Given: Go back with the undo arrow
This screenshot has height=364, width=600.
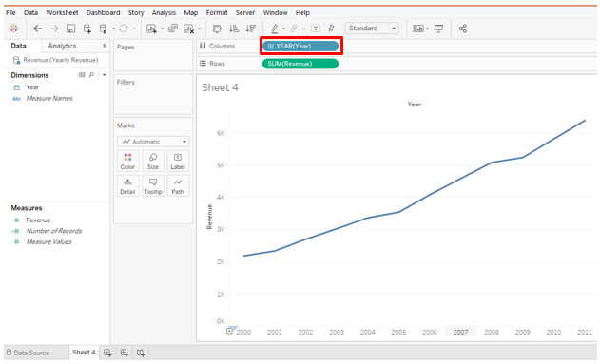Looking at the screenshot, I should 37,29.
